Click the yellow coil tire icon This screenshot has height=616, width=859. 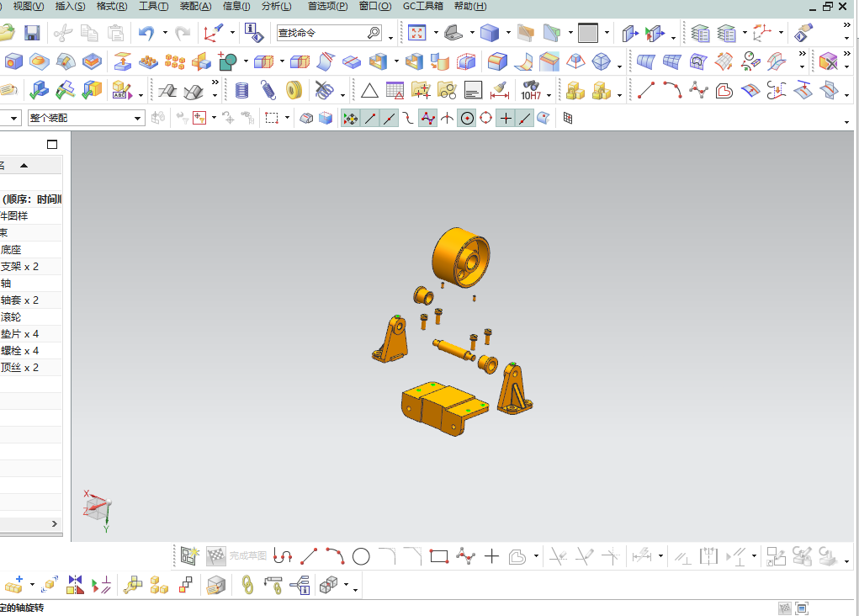click(294, 90)
